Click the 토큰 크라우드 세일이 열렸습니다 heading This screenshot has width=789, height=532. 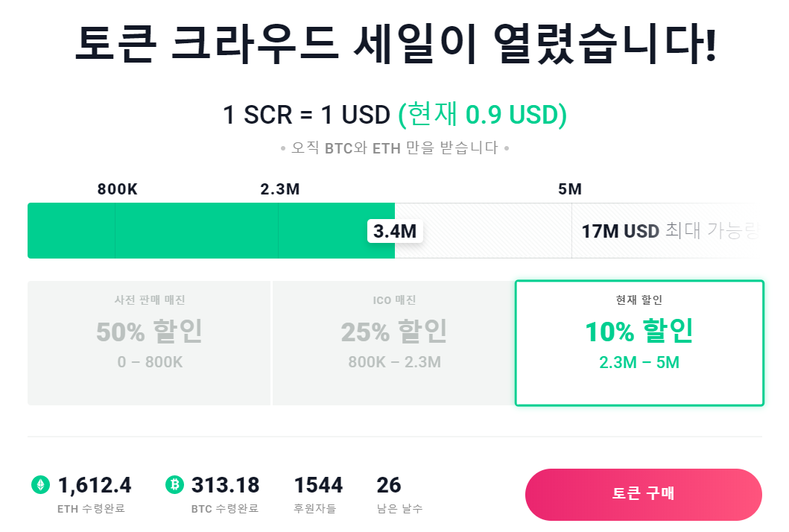point(395,45)
